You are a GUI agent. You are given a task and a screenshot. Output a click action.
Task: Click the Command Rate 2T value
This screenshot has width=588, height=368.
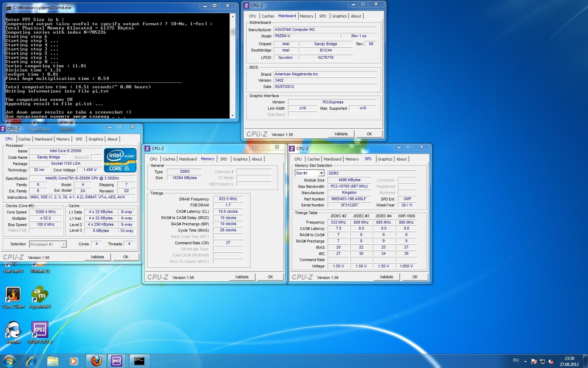coord(228,243)
